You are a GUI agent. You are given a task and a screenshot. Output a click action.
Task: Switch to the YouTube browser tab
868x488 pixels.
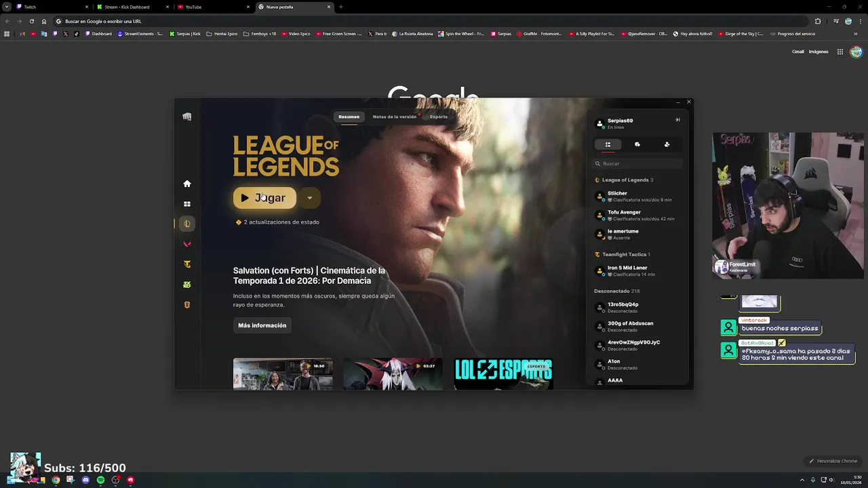click(x=212, y=7)
